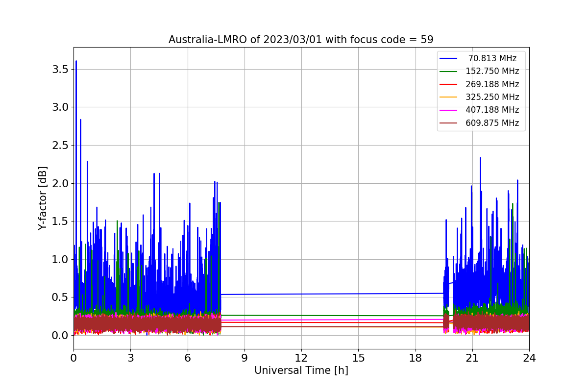Click the x-axis tick label '6'
This screenshot has height=392, width=588.
tap(187, 358)
